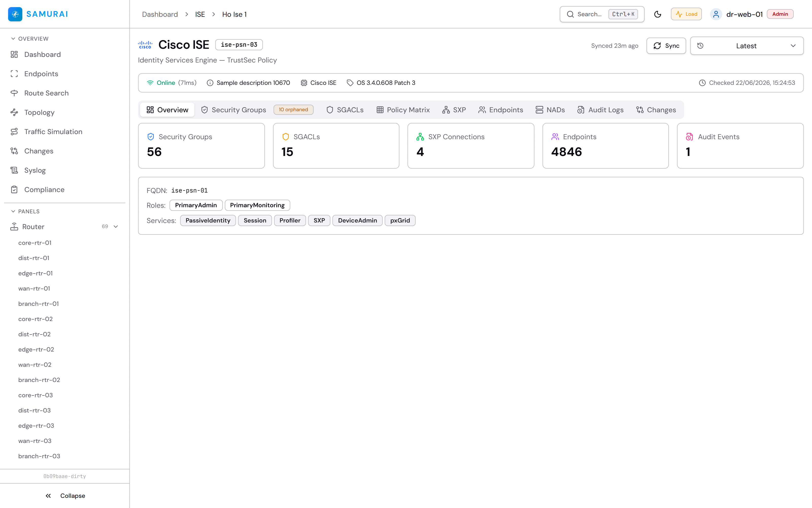Screen dimensions: 812x508
Task: Click the PrimaryAdmin role tag
Action: coord(196,205)
